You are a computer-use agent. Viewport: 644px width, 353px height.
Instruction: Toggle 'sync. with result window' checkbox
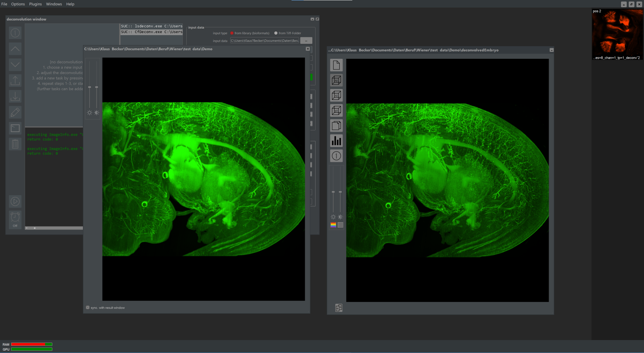pos(88,308)
